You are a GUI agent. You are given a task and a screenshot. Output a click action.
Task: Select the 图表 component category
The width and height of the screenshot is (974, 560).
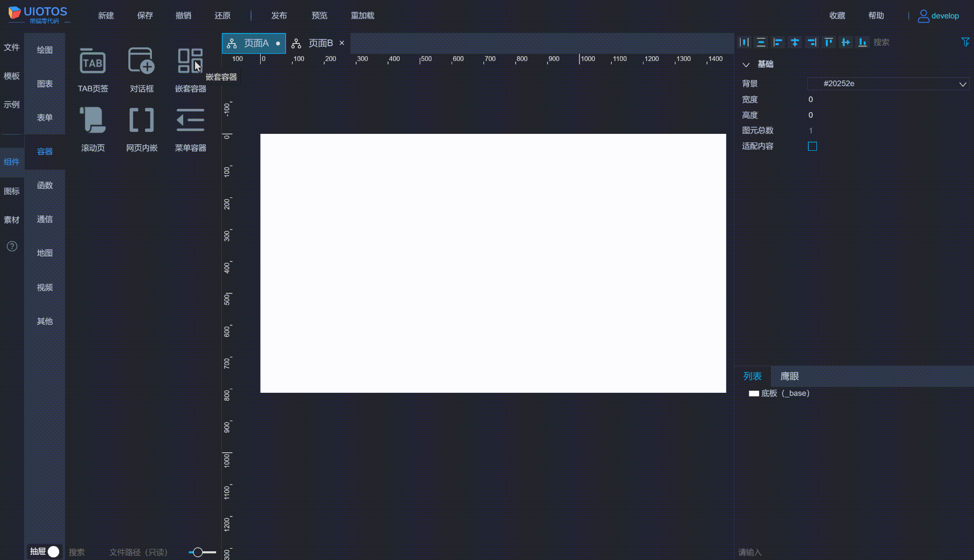tap(45, 84)
